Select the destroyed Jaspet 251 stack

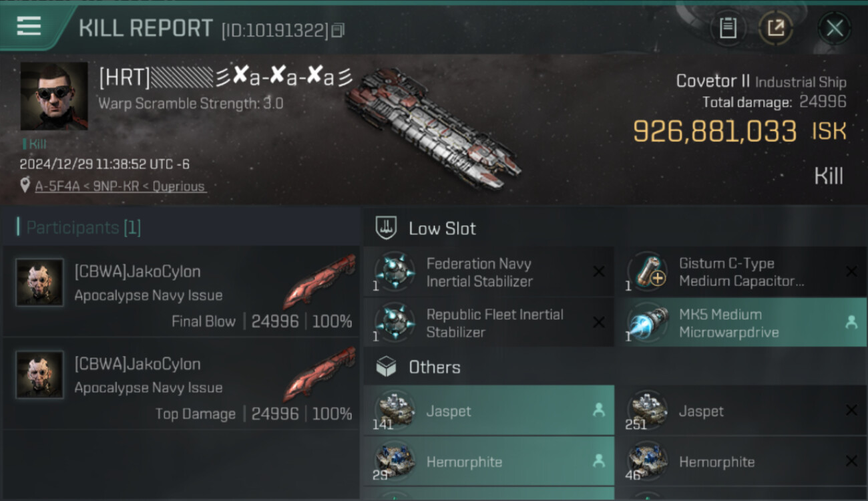click(740, 411)
